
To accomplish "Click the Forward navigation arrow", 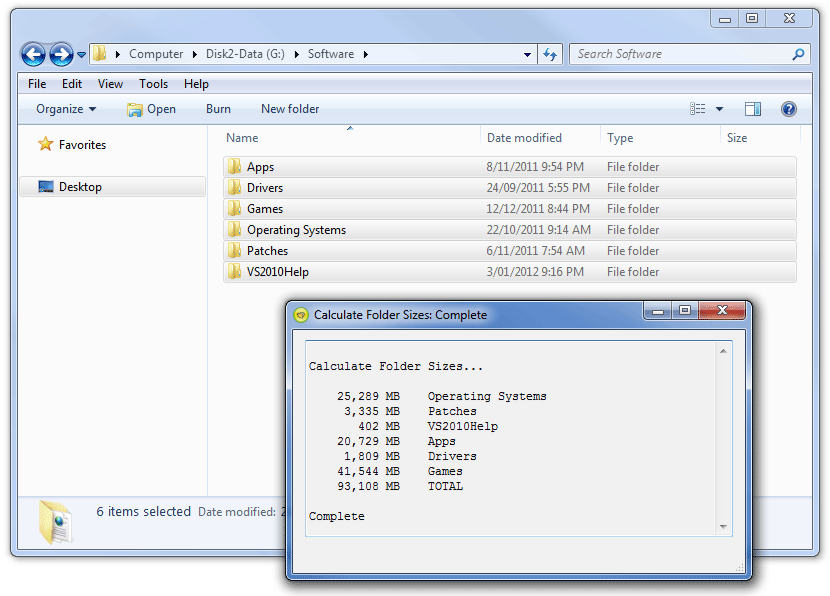I will (x=61, y=54).
